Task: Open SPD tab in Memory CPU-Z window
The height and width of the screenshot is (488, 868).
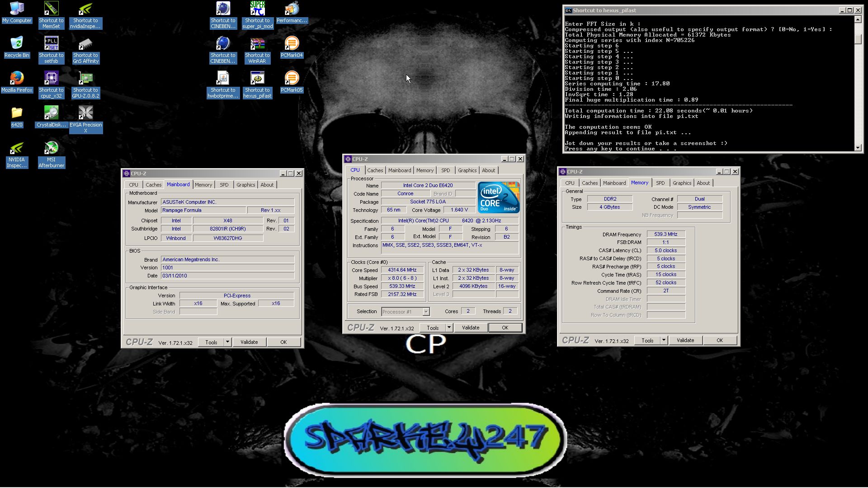Action: (x=660, y=183)
